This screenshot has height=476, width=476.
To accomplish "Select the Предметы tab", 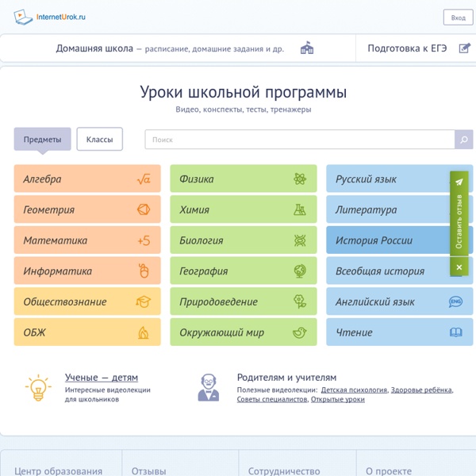I will 42,140.
